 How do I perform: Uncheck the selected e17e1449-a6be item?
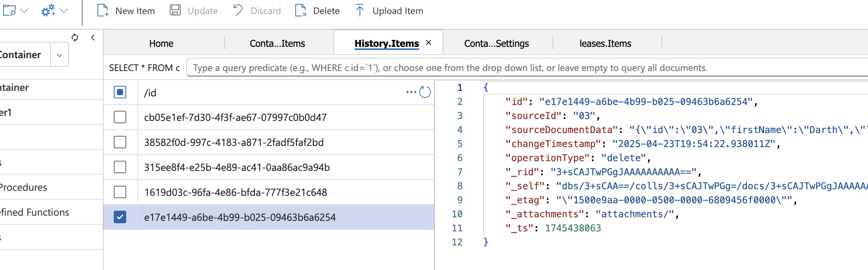click(120, 217)
